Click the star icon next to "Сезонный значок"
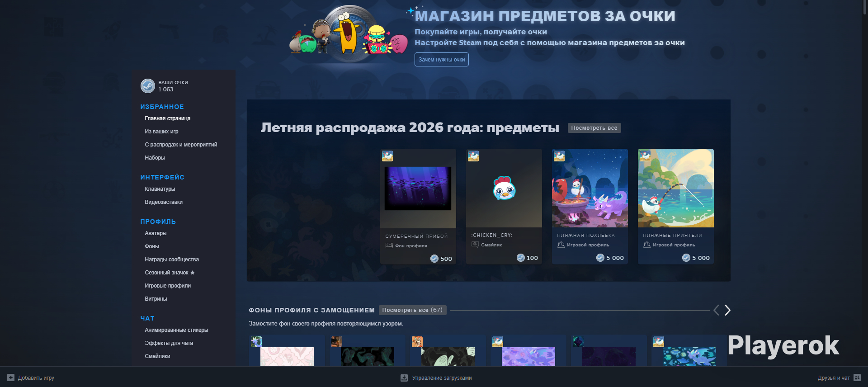This screenshot has width=868, height=387. pyautogui.click(x=193, y=273)
